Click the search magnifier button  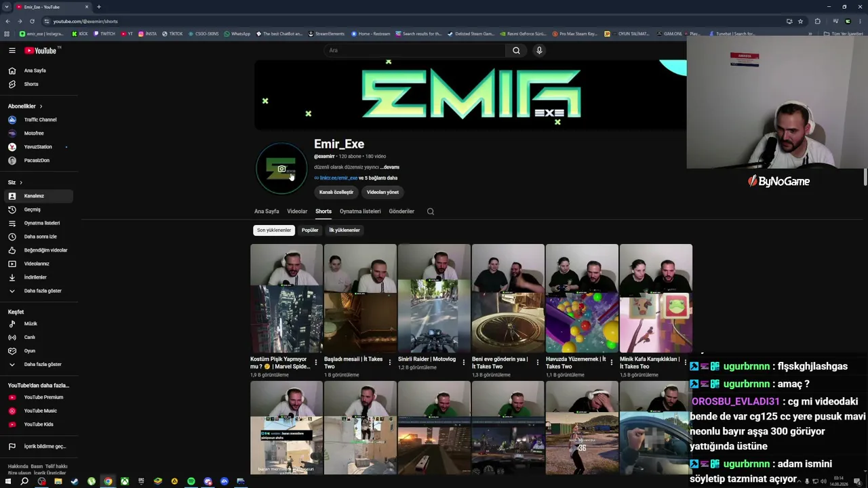click(x=516, y=50)
